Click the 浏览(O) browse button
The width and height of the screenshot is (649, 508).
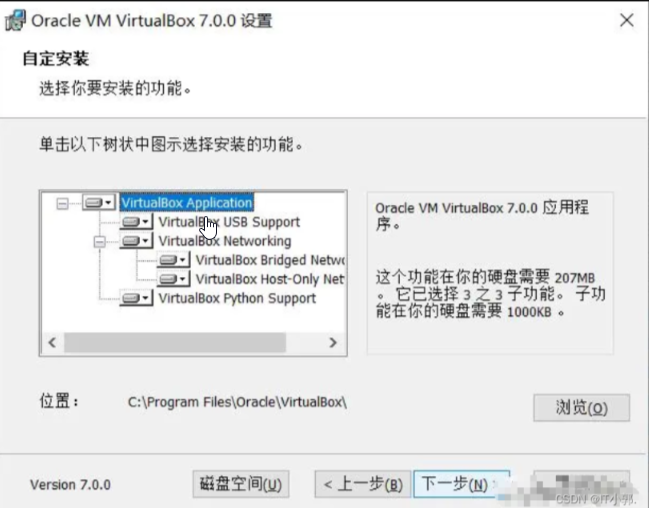pyautogui.click(x=582, y=408)
